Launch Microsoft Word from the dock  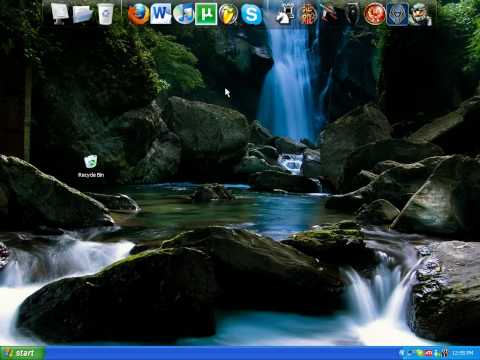pos(161,14)
